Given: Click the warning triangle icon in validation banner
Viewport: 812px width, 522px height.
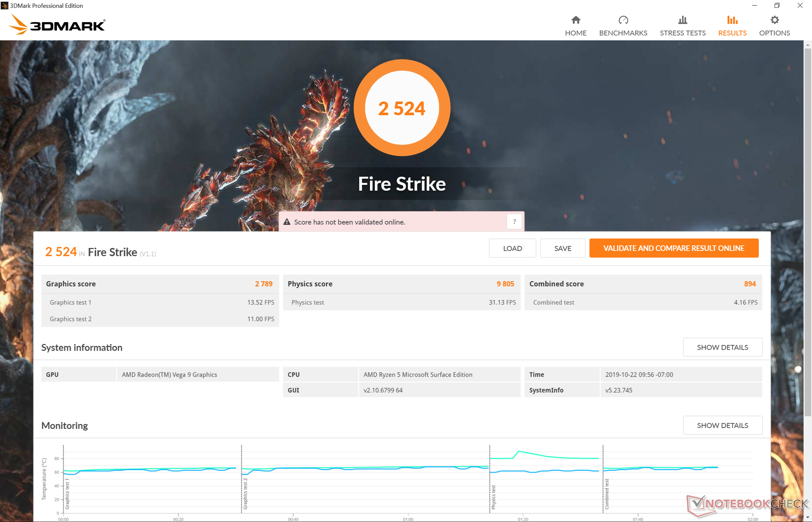Looking at the screenshot, I should click(287, 222).
